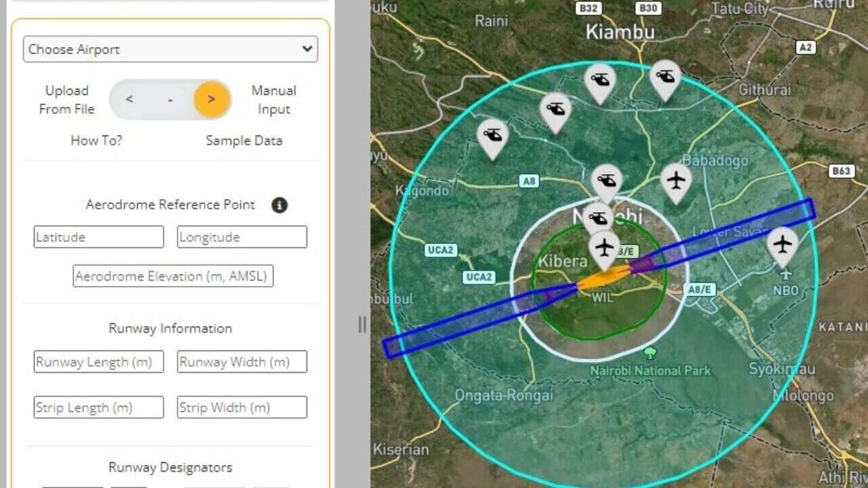Click the Aerodrome Reference Point info icon
Screen dimensions: 868x488
pyautogui.click(x=279, y=205)
